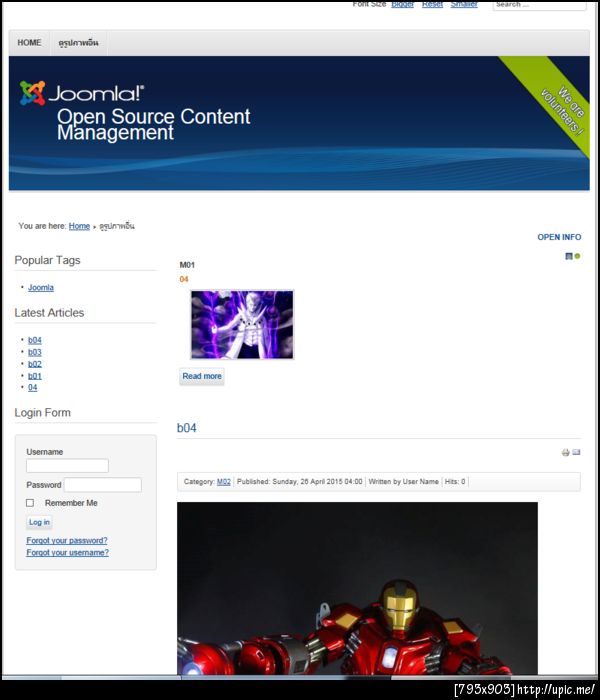
Task: Open latest article b02 in sidebar
Action: point(35,364)
